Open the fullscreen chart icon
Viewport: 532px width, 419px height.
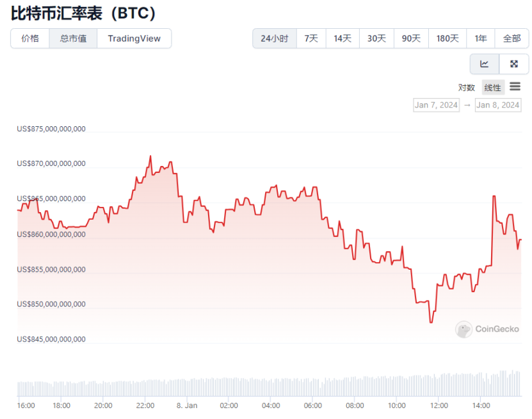click(x=513, y=64)
